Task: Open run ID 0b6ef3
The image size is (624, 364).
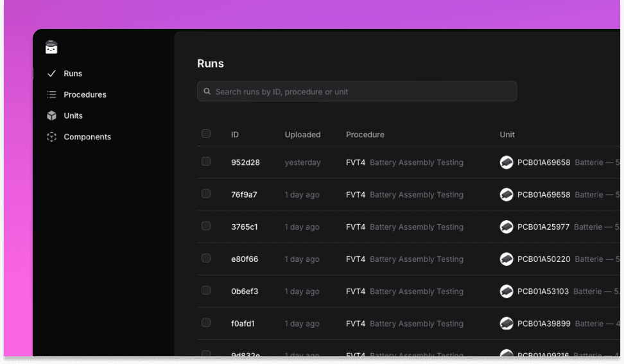Action: point(245,291)
